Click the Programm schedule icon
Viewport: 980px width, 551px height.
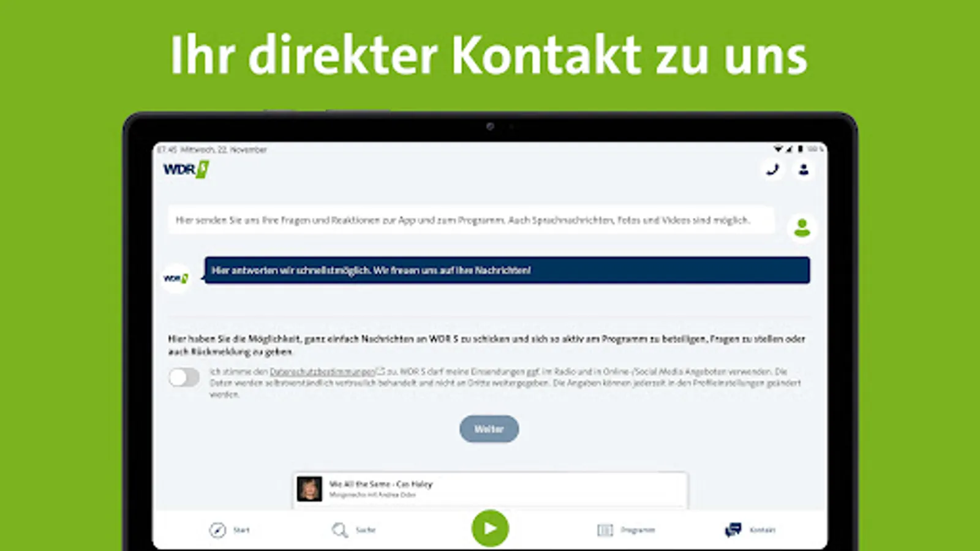coord(605,530)
